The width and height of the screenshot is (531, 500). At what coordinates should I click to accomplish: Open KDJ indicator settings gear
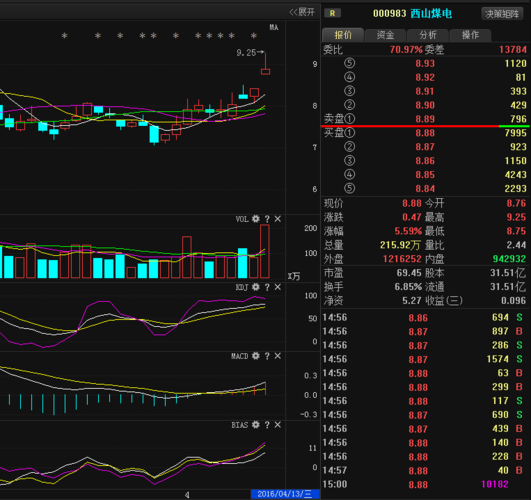tap(256, 287)
